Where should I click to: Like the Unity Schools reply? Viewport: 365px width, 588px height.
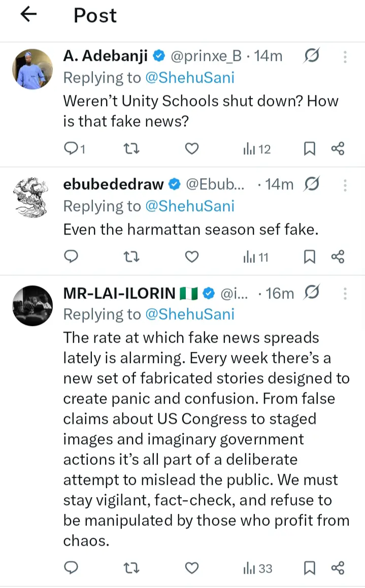tap(191, 149)
